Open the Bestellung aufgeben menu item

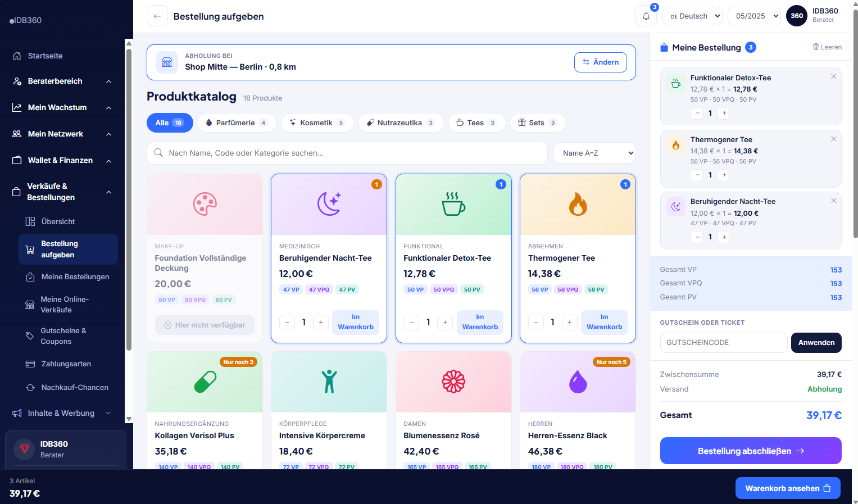68,249
